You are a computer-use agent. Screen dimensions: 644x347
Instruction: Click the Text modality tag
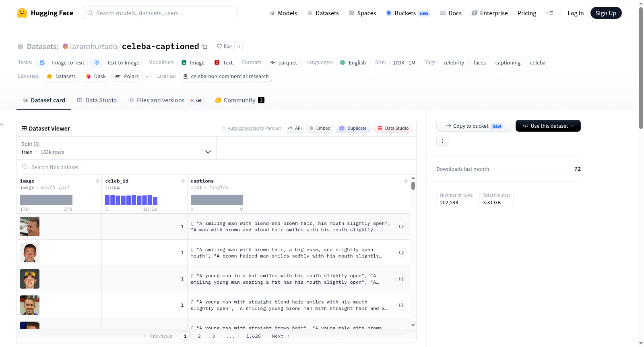(223, 62)
